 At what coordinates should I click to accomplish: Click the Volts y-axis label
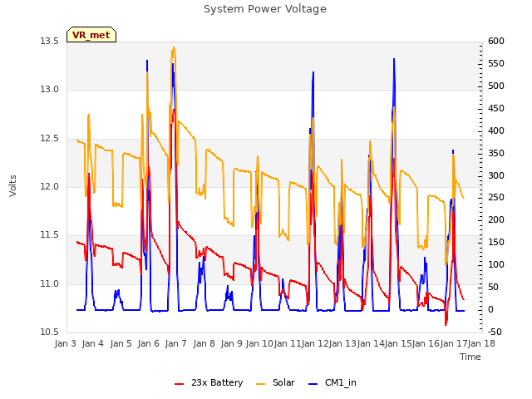pos(12,186)
